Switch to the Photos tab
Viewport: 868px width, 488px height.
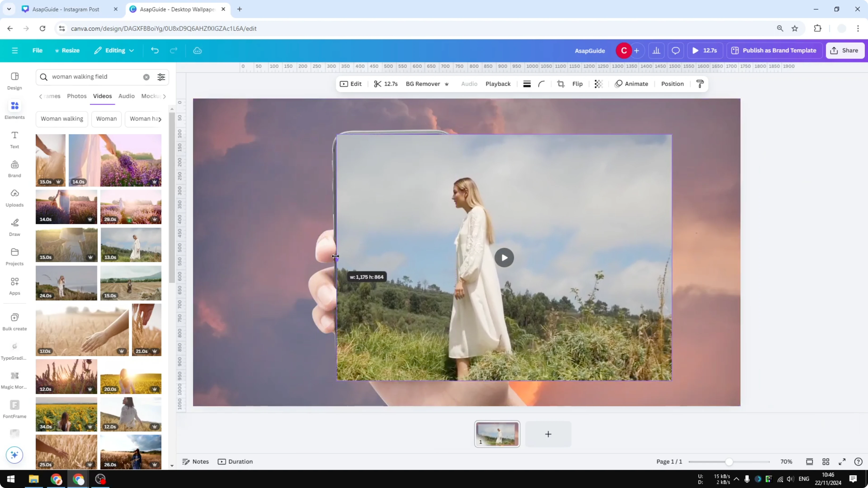coord(76,96)
